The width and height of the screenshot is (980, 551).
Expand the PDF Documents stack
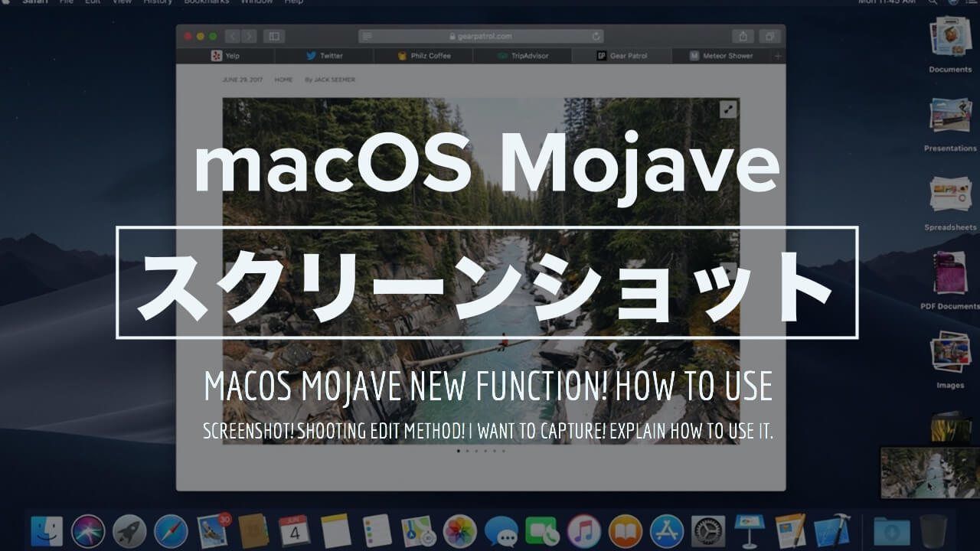tap(950, 282)
